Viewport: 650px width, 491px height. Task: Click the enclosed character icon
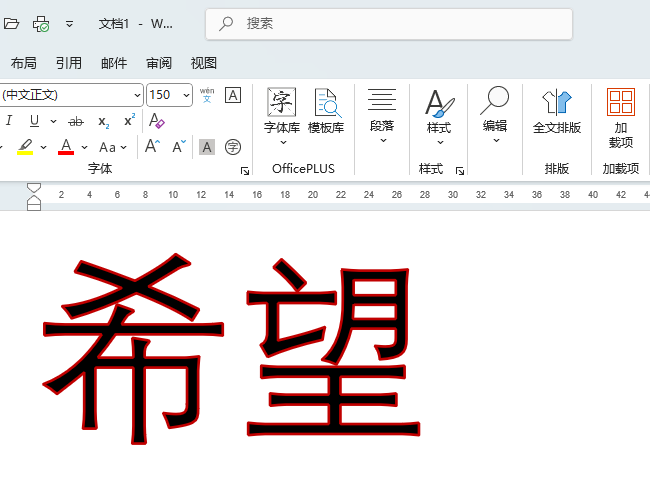coord(233,147)
